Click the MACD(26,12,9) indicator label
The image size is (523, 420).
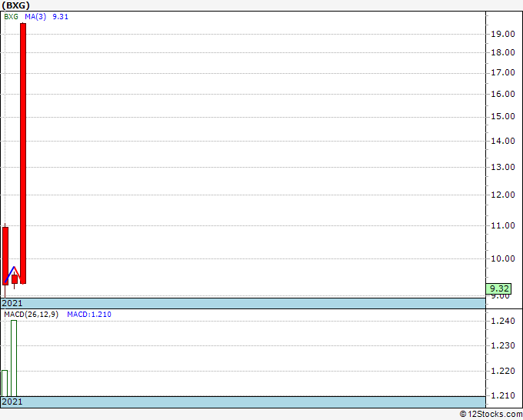point(31,315)
